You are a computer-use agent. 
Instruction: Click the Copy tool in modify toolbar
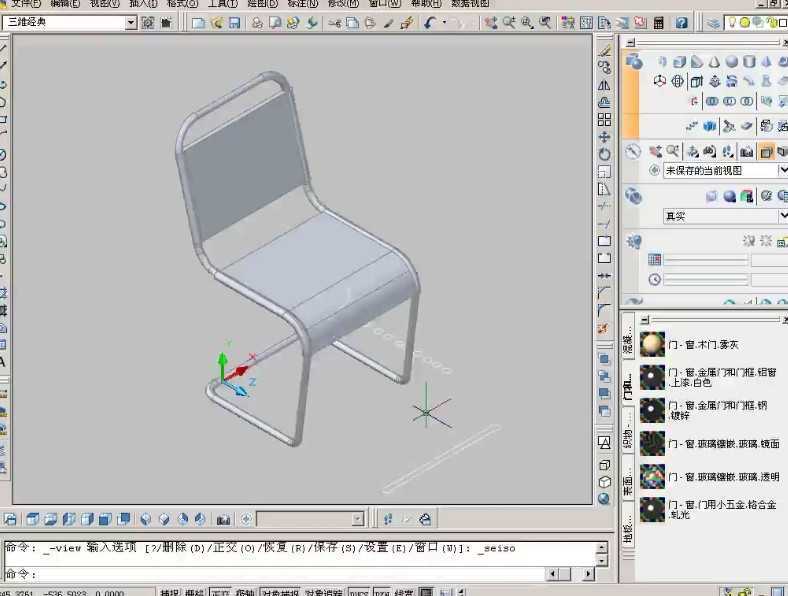coord(604,67)
